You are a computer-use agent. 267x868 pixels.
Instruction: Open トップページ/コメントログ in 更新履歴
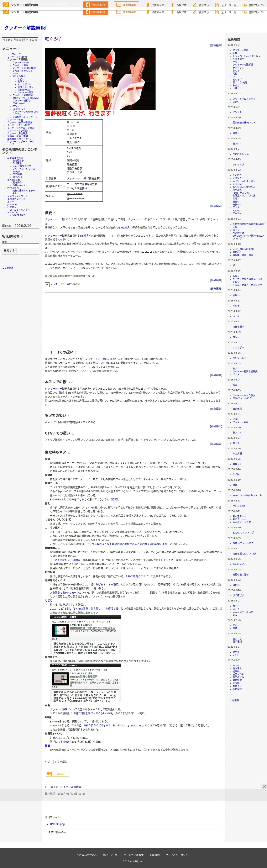(246, 56)
